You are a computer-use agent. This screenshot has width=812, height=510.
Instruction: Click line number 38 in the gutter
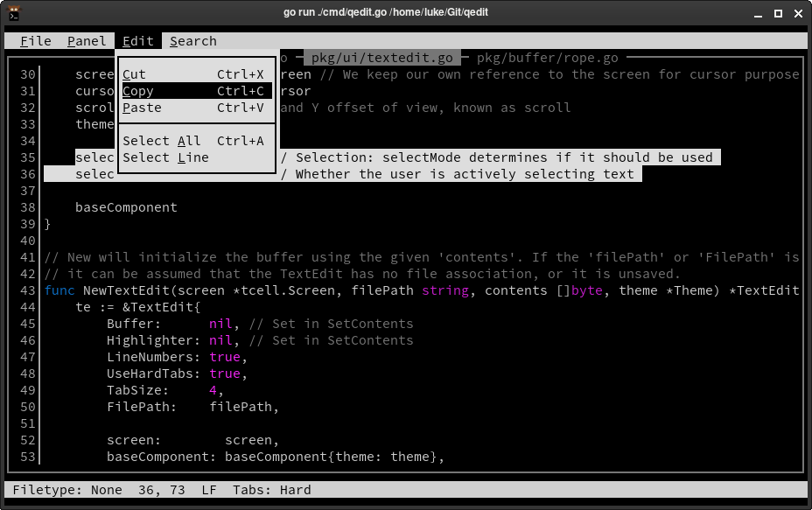(x=28, y=207)
